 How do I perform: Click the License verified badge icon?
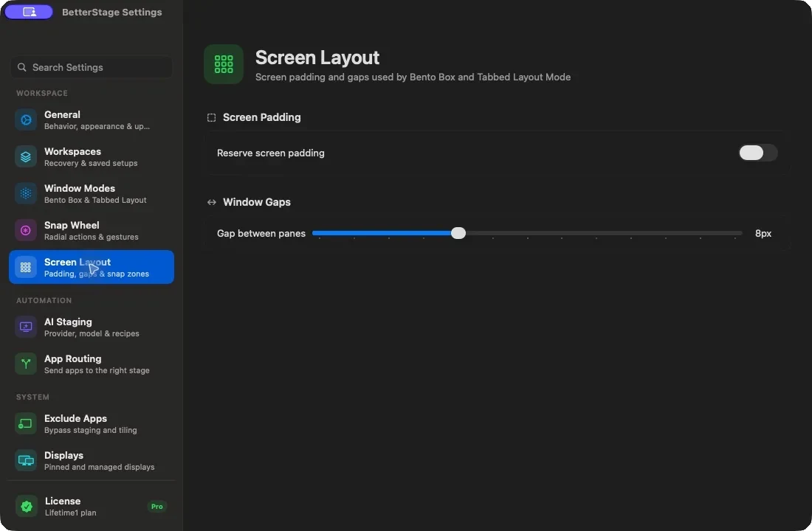tap(27, 506)
